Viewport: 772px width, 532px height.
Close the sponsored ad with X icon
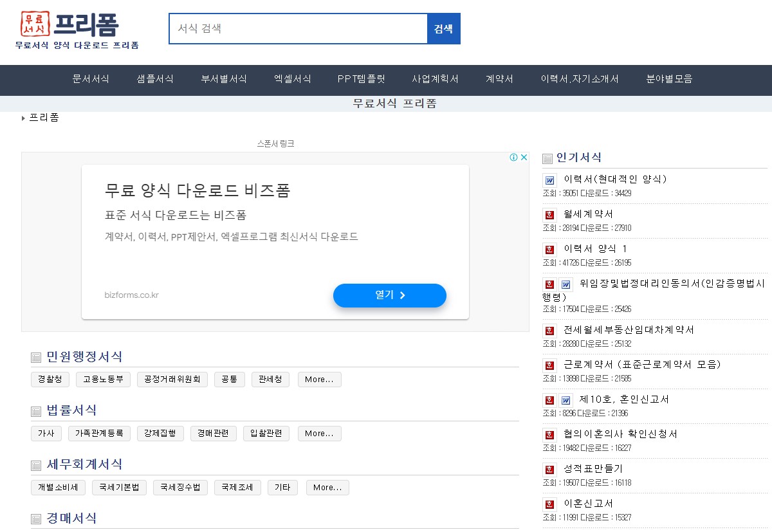[524, 158]
